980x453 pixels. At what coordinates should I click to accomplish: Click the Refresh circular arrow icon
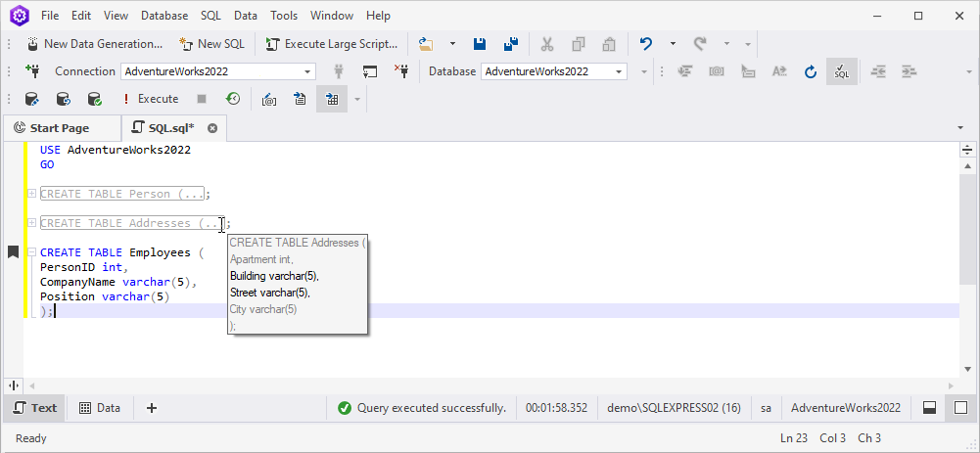811,71
